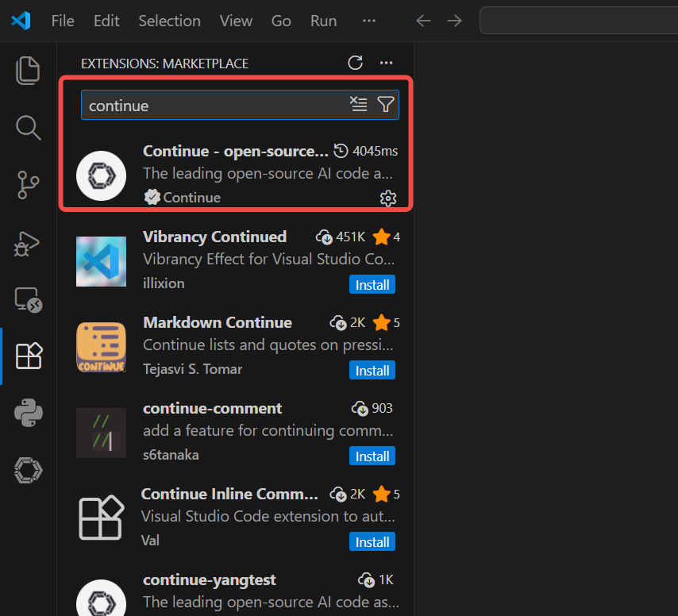The height and width of the screenshot is (616, 678).
Task: Click the continue-comment thumbnail
Action: [101, 433]
